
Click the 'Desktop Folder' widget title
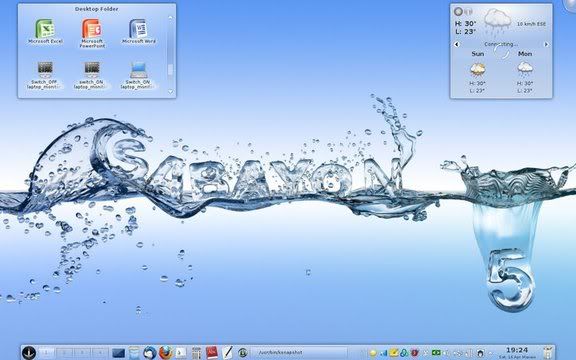[97, 9]
